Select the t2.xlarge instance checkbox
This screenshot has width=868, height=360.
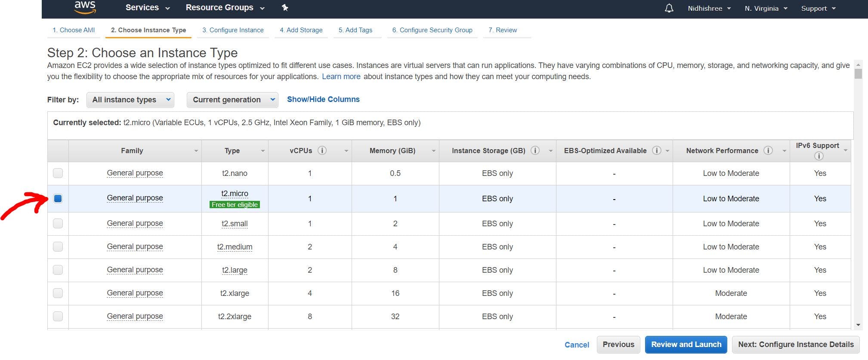tap(58, 293)
